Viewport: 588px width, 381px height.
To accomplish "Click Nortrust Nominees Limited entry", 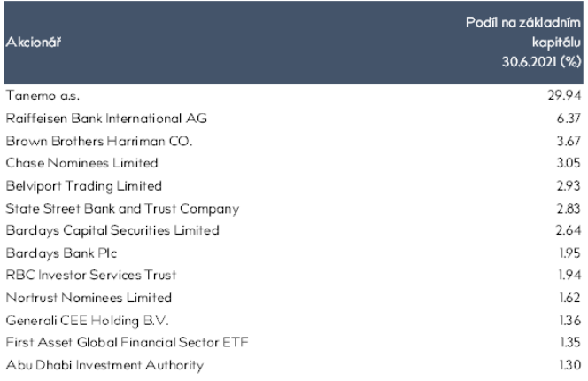I will 89,298.
